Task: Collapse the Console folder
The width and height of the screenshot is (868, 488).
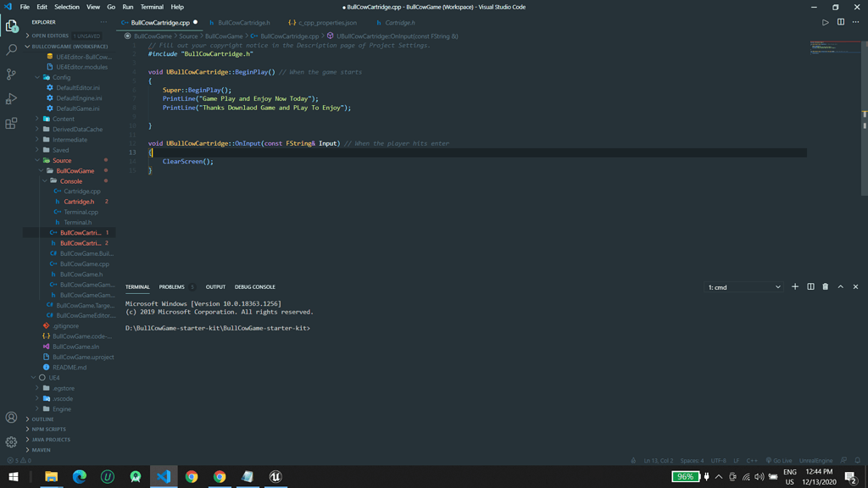Action: click(71, 181)
